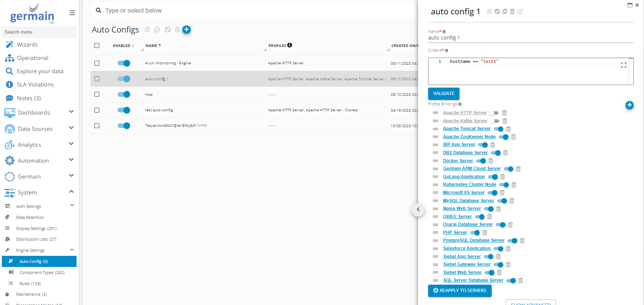Go to SLA Violations menu item

[35, 85]
